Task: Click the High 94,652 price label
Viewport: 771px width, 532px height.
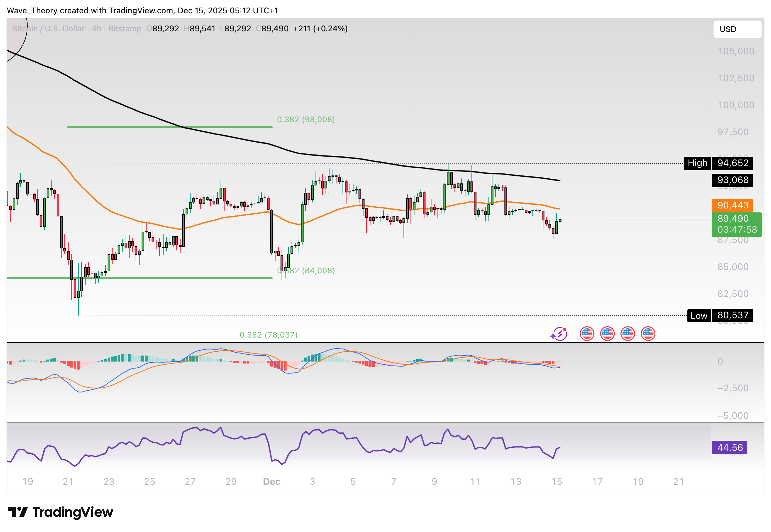Action: point(718,163)
